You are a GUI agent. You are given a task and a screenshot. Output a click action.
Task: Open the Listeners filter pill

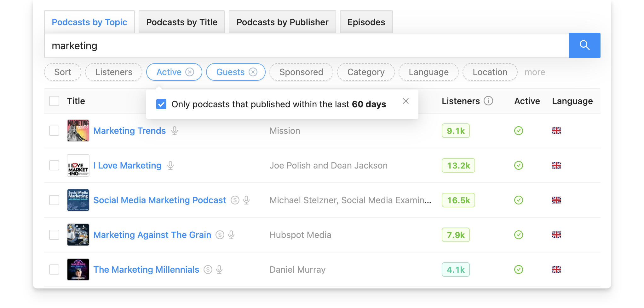pos(114,72)
